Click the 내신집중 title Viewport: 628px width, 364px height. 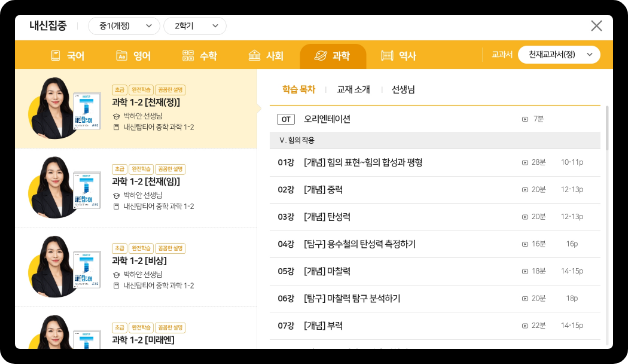(x=48, y=26)
